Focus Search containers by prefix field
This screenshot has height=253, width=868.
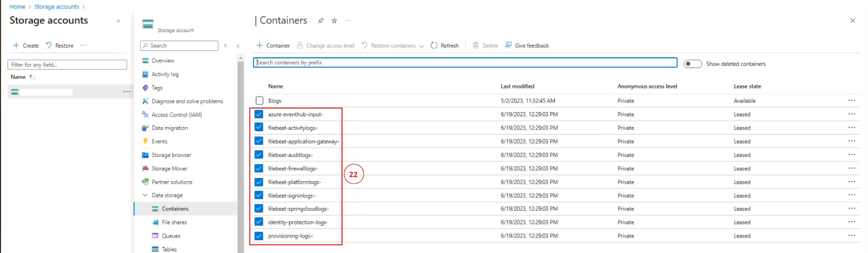click(465, 63)
